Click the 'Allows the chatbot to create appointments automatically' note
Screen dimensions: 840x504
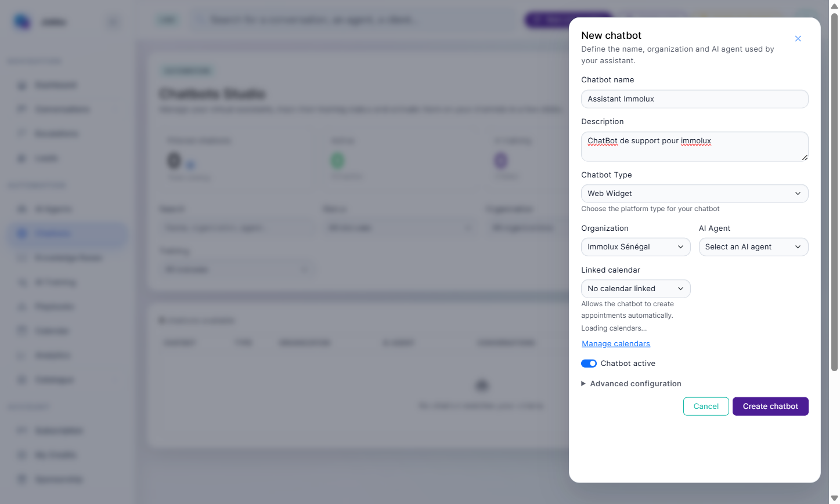tap(628, 310)
